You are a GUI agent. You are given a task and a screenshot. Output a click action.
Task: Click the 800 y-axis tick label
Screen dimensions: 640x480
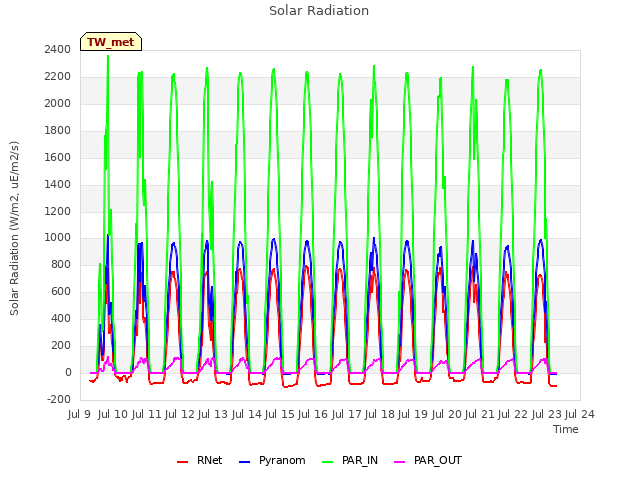(61, 264)
